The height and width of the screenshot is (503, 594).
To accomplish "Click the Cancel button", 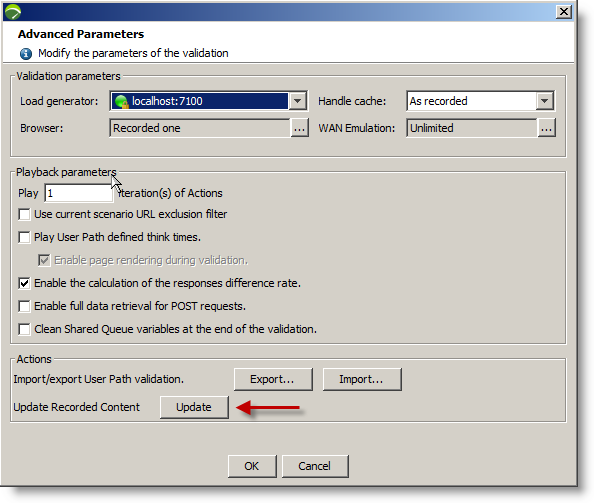I will (315, 466).
